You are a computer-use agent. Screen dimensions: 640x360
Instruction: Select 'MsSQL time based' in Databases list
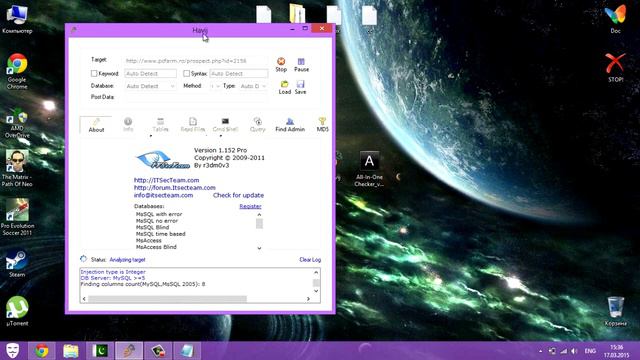[x=160, y=234]
